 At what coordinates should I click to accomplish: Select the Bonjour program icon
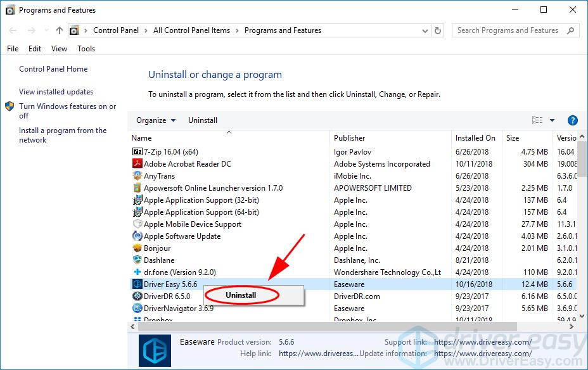[139, 248]
